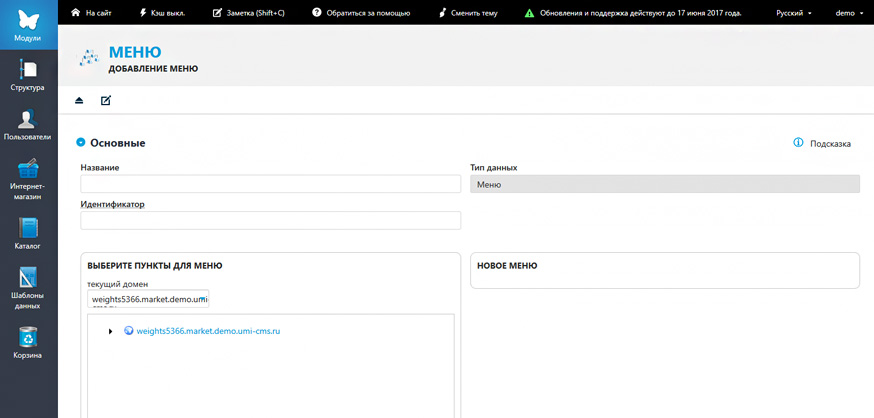
Task: Open the Интернет-магазин module
Action: point(28,179)
